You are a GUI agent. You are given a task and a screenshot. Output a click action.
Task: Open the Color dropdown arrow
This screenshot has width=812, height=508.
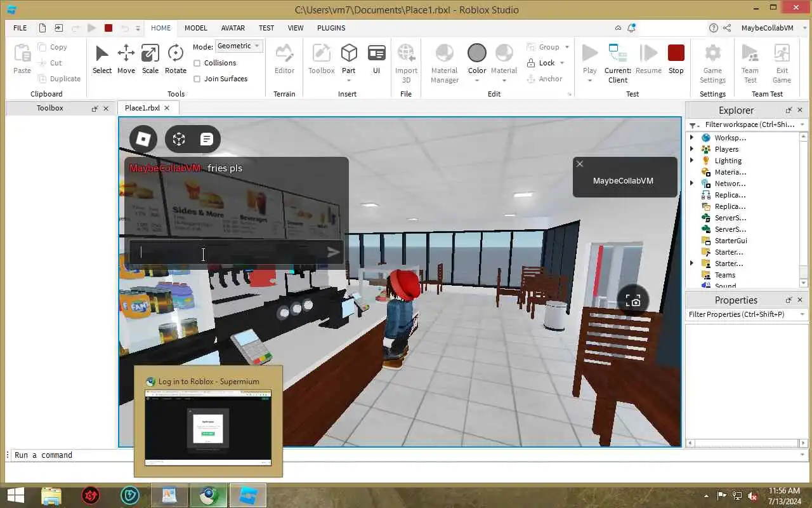coord(477,81)
